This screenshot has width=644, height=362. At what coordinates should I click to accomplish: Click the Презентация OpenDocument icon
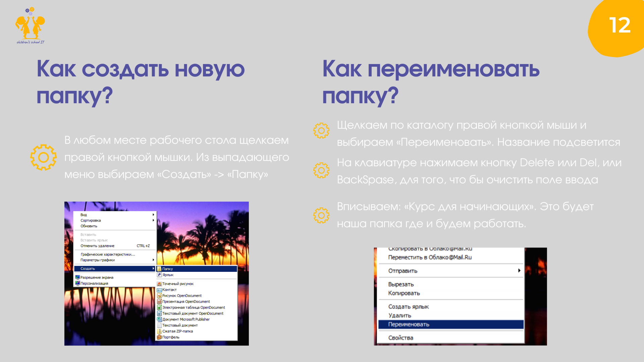click(x=159, y=302)
